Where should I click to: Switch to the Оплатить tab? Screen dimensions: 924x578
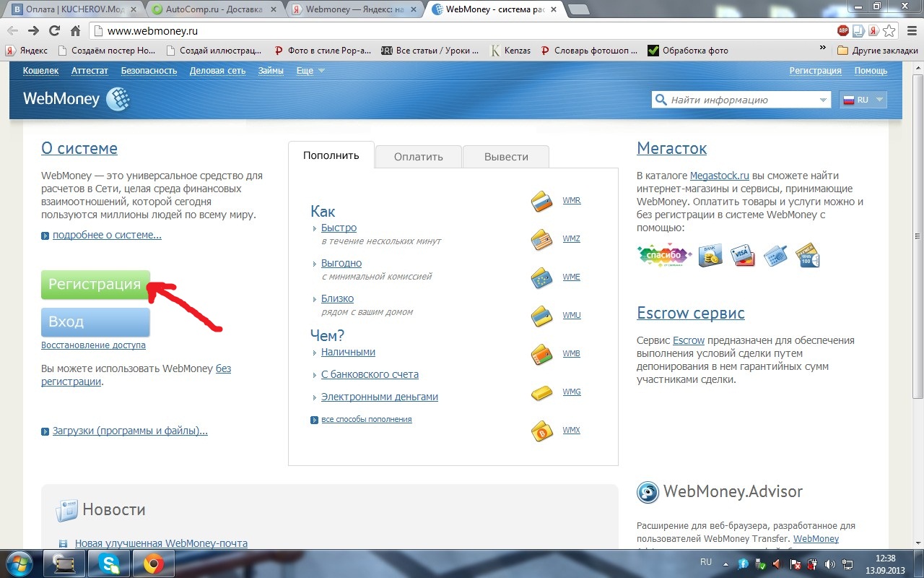[x=419, y=157]
